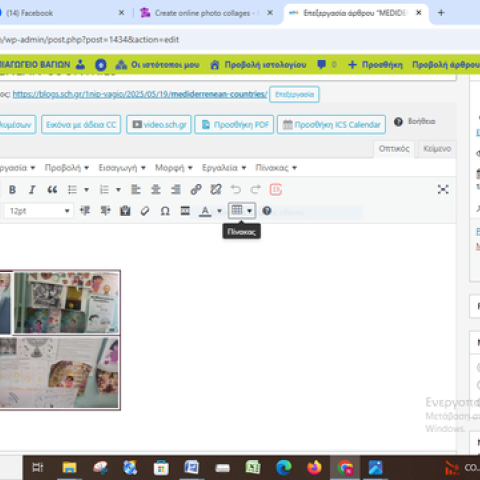Screen dimensions: 480x480
Task: Click the red toolbar icon after redo
Action: 276,190
